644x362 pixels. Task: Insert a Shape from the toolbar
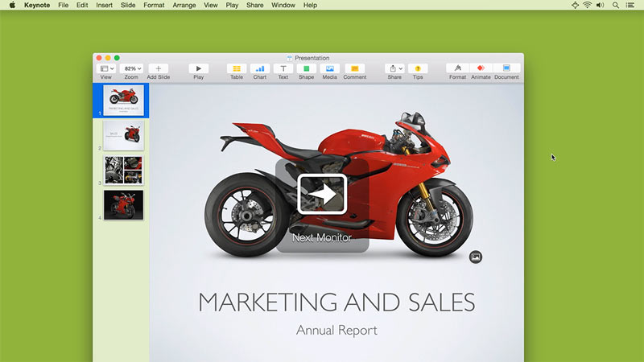307,68
